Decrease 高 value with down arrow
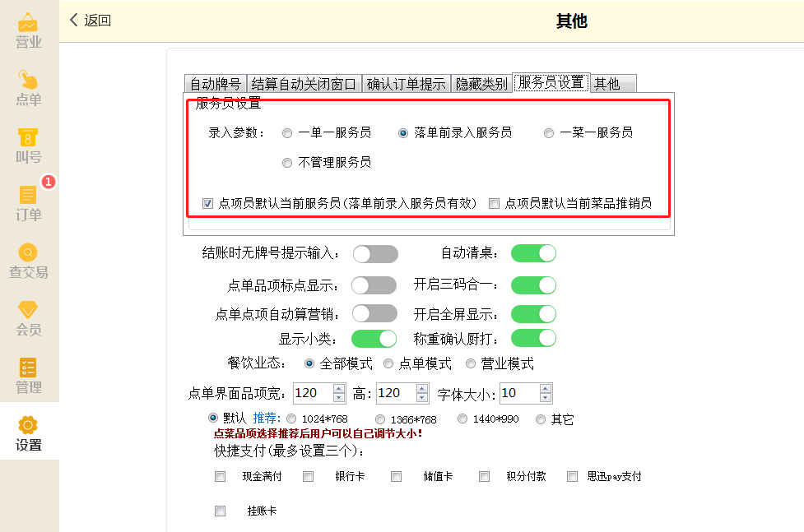The width and height of the screenshot is (804, 532). [x=422, y=398]
